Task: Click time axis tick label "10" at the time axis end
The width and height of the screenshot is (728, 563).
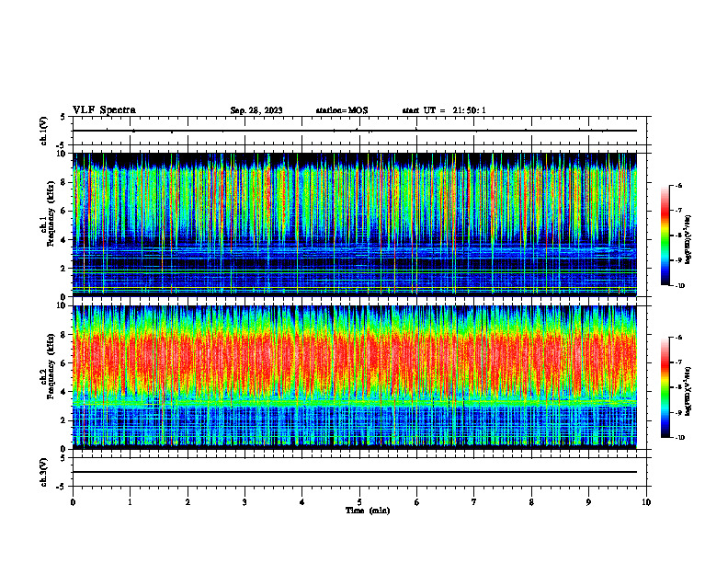Action: click(646, 502)
